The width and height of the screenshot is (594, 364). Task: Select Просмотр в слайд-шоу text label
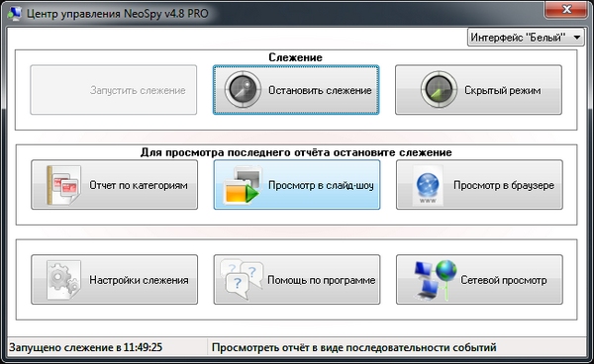click(x=321, y=185)
